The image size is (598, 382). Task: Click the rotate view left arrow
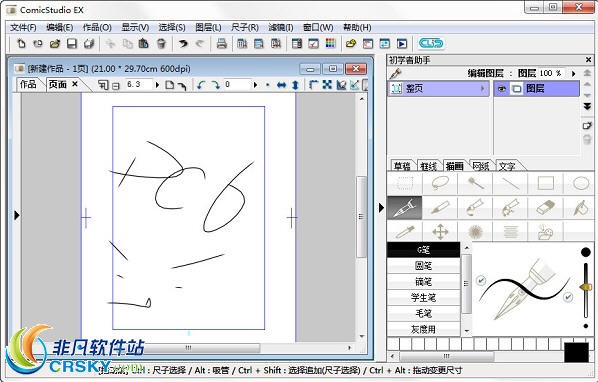[201, 85]
